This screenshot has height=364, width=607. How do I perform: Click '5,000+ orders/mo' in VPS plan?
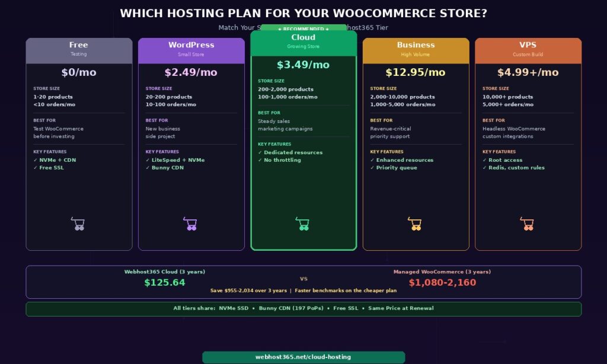pyautogui.click(x=508, y=104)
